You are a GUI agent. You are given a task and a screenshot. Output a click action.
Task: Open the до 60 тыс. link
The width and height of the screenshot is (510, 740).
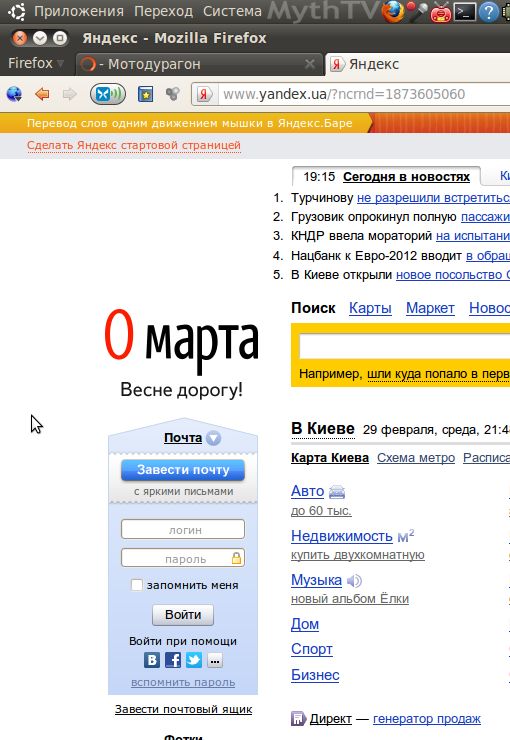(x=321, y=511)
